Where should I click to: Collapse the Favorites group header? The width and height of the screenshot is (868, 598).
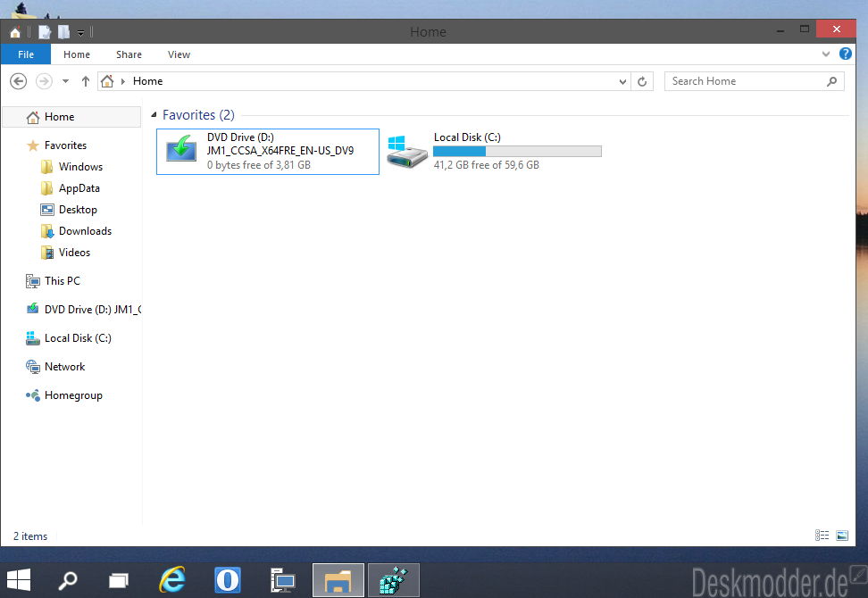pos(154,115)
